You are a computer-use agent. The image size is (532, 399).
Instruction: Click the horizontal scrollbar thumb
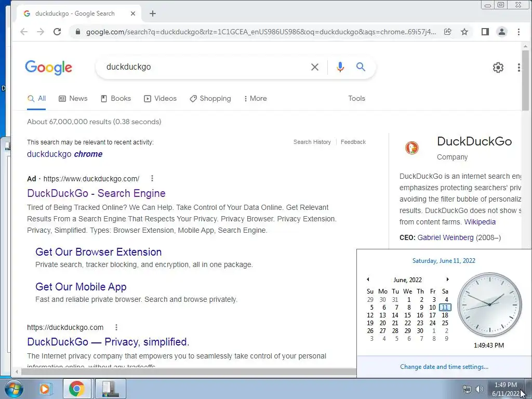(x=189, y=372)
